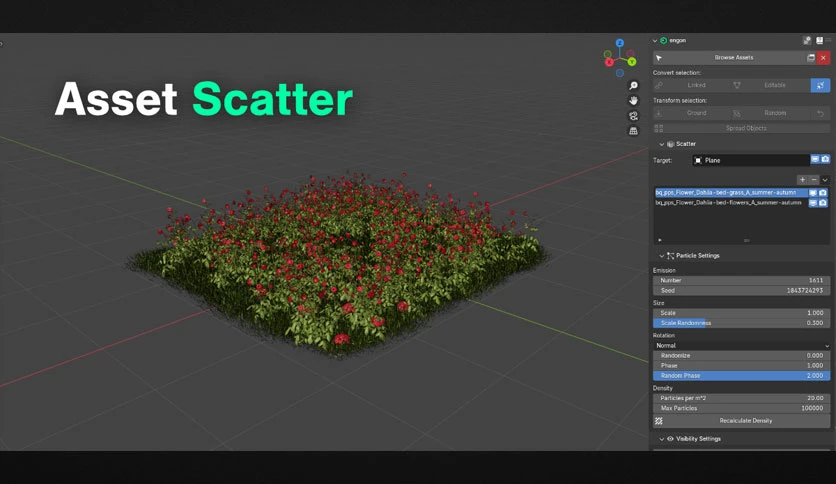The height and width of the screenshot is (484, 836).
Task: Expand the scatter list filter triangle
Action: (660, 240)
